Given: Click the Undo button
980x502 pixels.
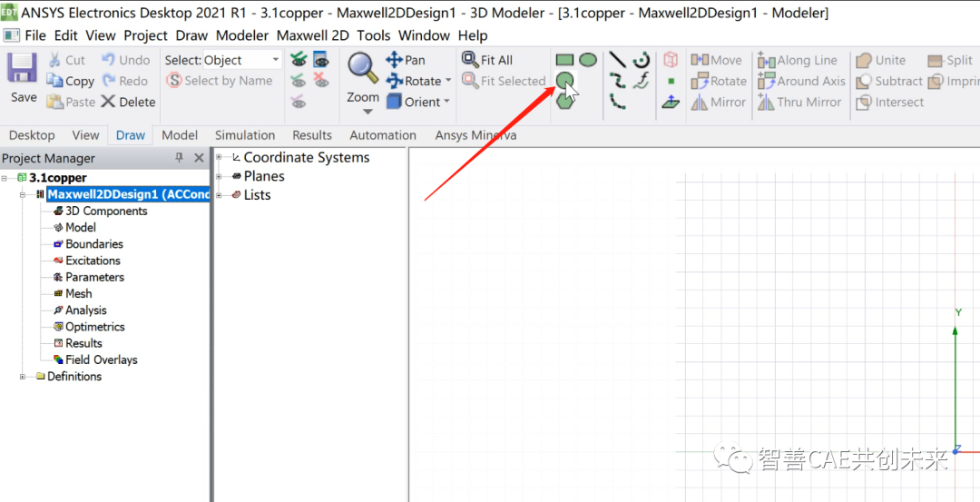Looking at the screenshot, I should click(125, 60).
